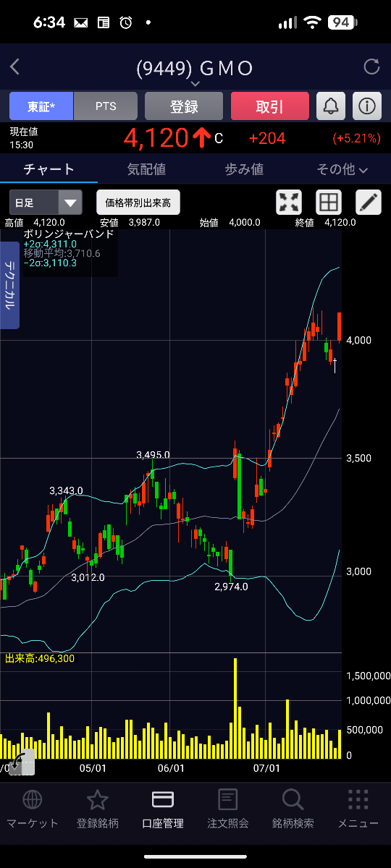Tap the ボリンジャーバンド legend label
This screenshot has height=868, width=391.
(68, 234)
